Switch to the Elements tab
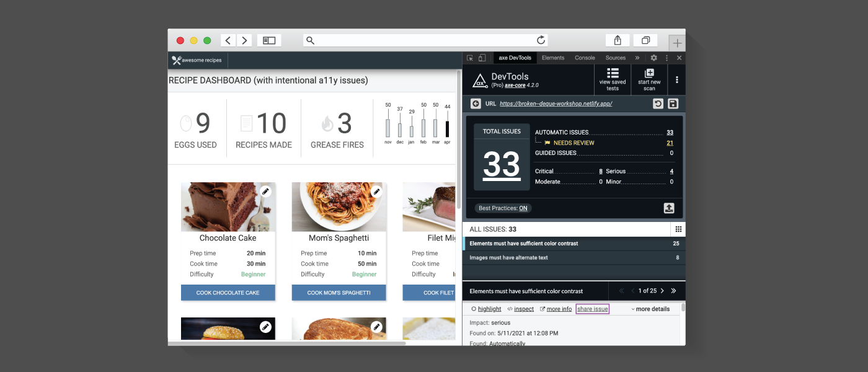868x372 pixels. (553, 58)
